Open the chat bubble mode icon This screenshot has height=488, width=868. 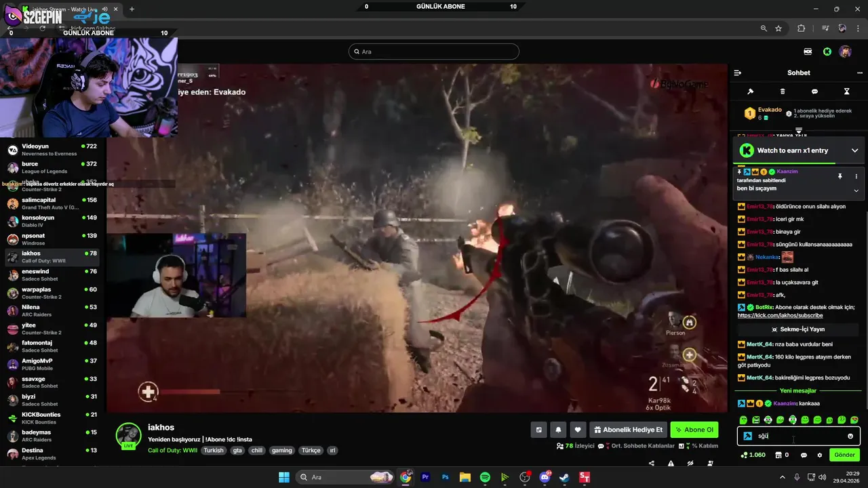814,91
